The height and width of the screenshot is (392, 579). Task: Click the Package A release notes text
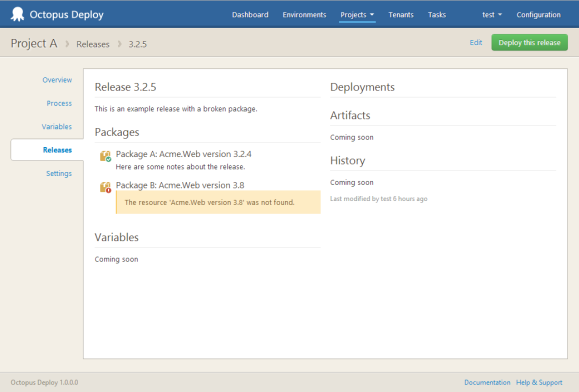[x=180, y=167]
